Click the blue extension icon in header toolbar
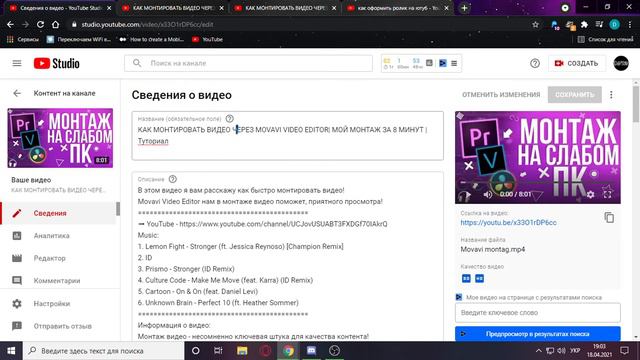 pyautogui.click(x=442, y=63)
